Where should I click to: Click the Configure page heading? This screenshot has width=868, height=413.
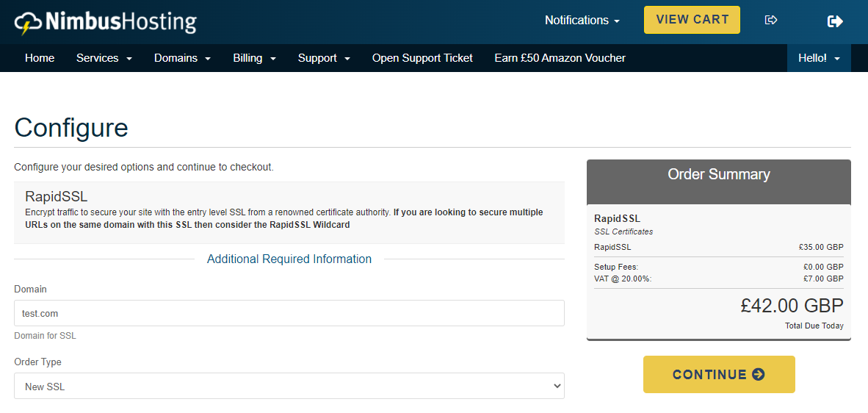(70, 127)
